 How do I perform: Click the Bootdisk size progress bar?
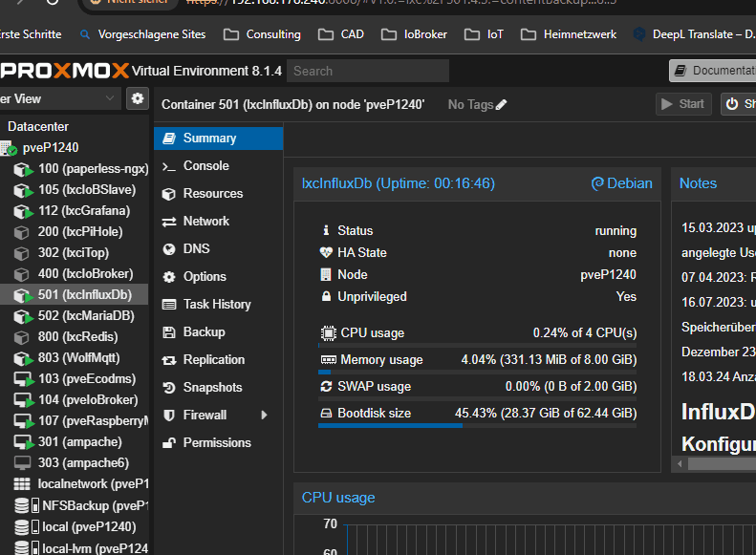(477, 426)
